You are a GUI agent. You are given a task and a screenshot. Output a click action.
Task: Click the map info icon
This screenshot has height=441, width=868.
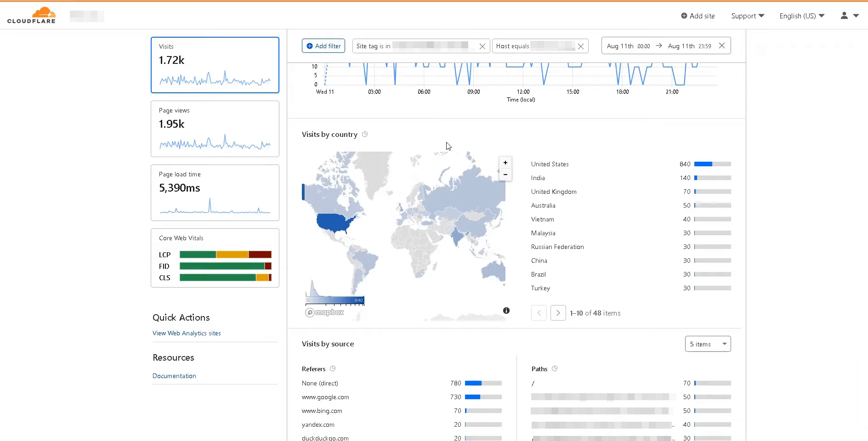pos(506,311)
